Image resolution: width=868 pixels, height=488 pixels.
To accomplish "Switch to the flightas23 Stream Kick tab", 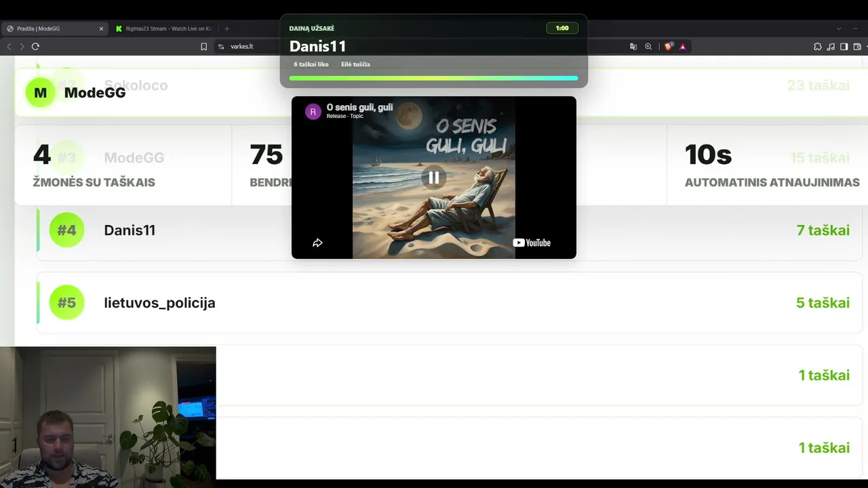I will pyautogui.click(x=163, y=28).
